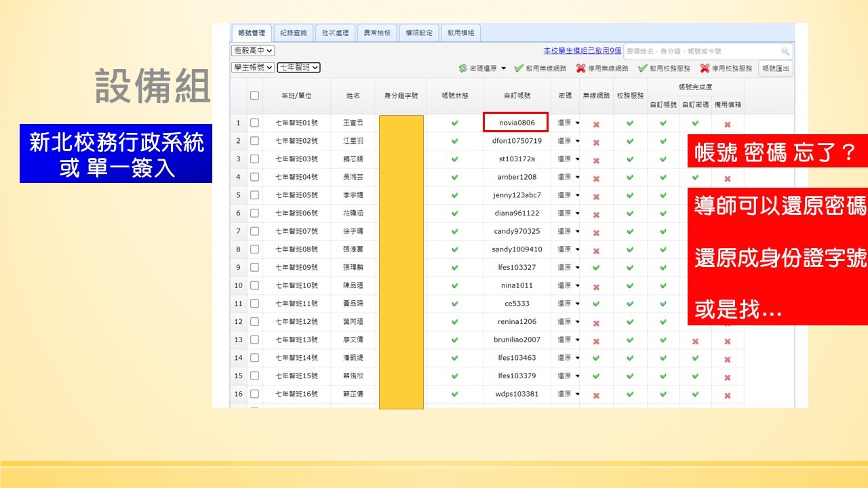
Task: Click the 備用信箱 red cross in the amber1208 row
Action: click(727, 178)
